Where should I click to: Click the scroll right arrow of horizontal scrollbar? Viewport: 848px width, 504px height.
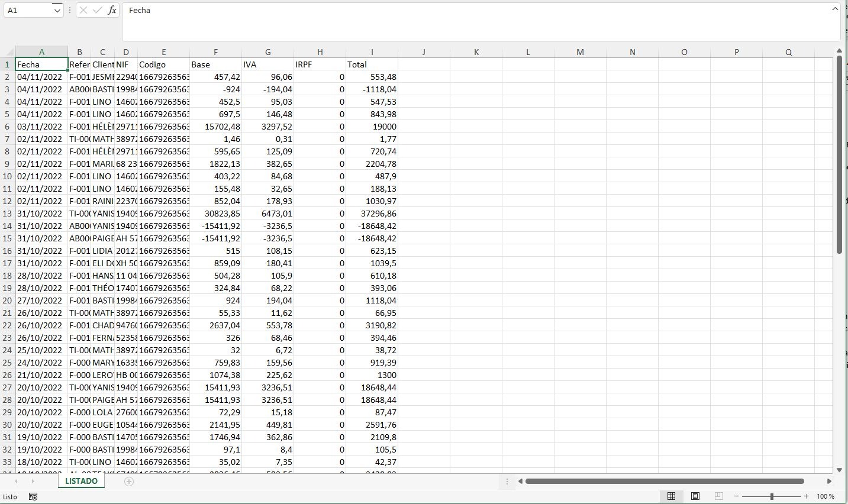pos(829,482)
